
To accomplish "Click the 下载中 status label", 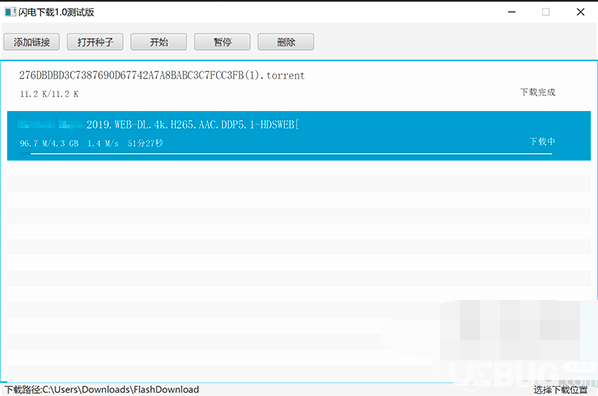I will point(542,142).
